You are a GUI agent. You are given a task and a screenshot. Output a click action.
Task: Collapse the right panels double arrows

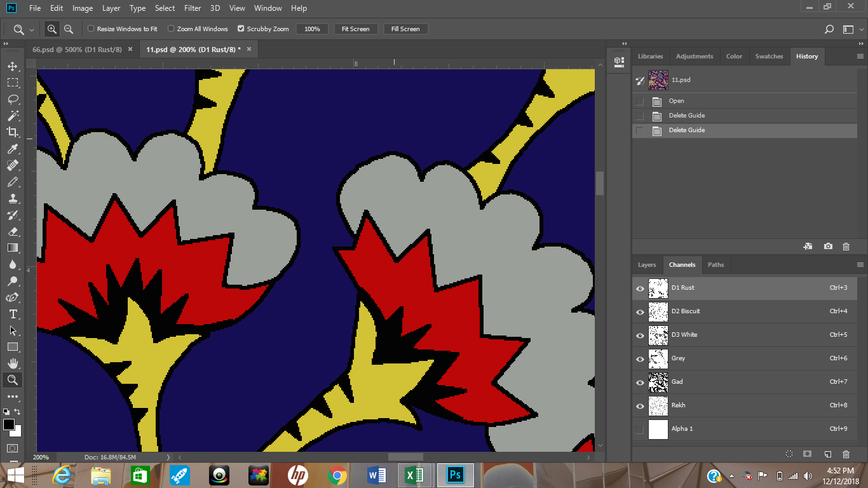[860, 43]
